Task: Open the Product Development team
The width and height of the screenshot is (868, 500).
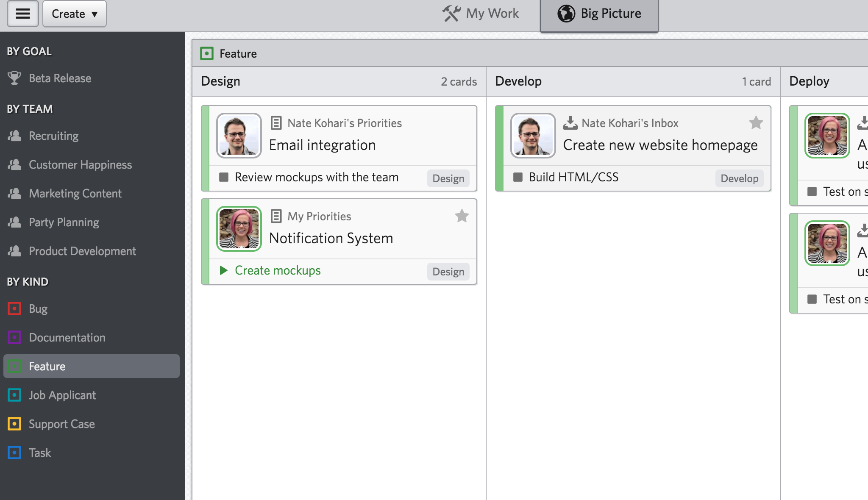Action: pyautogui.click(x=82, y=251)
